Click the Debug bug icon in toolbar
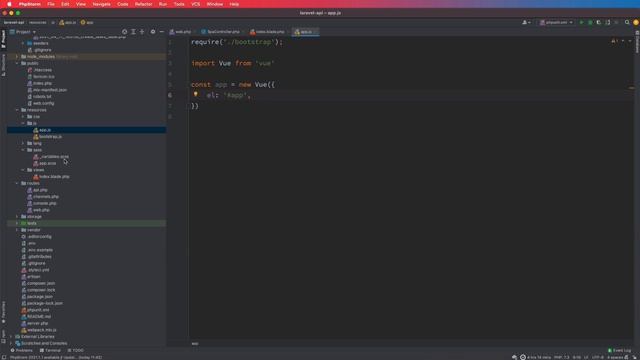Screen dimensions: 640x360 tap(590, 22)
